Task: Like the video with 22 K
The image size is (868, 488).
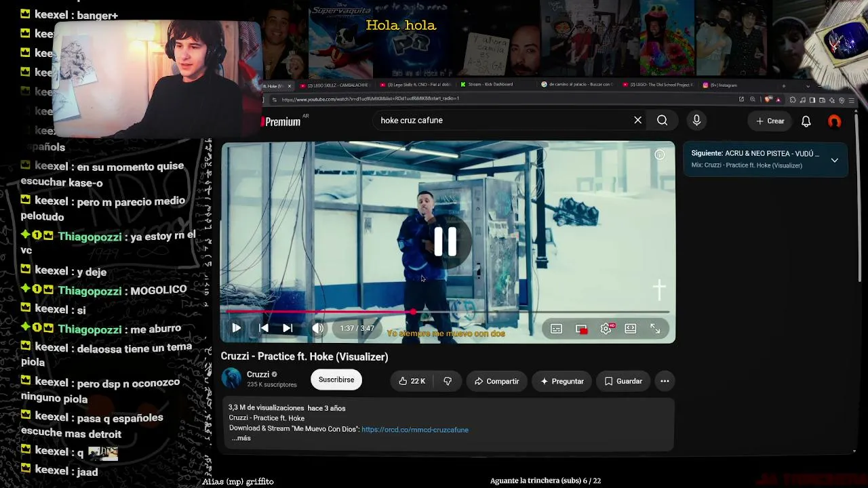Action: tap(412, 381)
